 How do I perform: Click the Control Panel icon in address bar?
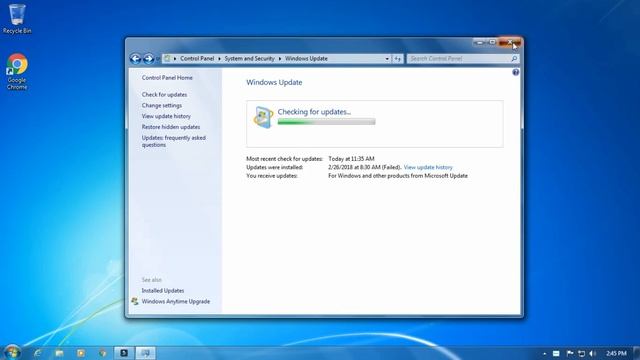click(x=167, y=59)
